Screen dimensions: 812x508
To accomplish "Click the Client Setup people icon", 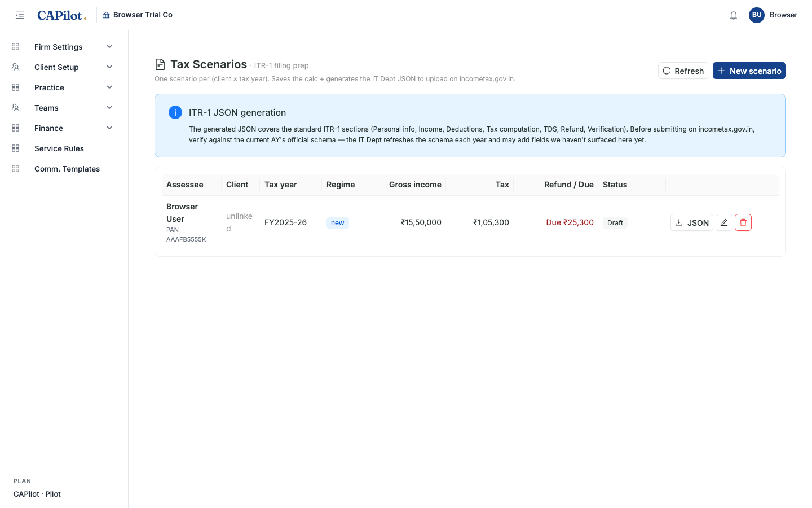I will [x=16, y=67].
